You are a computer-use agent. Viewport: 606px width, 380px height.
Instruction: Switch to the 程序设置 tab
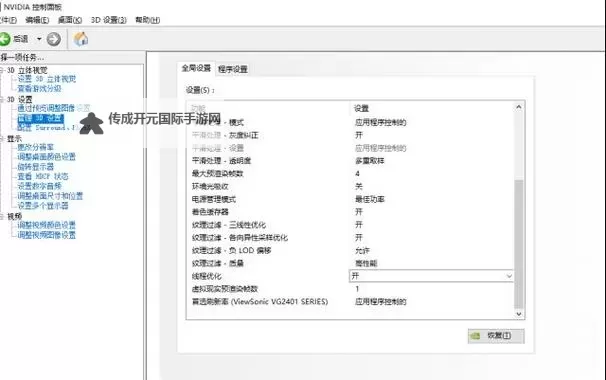[x=233, y=69]
